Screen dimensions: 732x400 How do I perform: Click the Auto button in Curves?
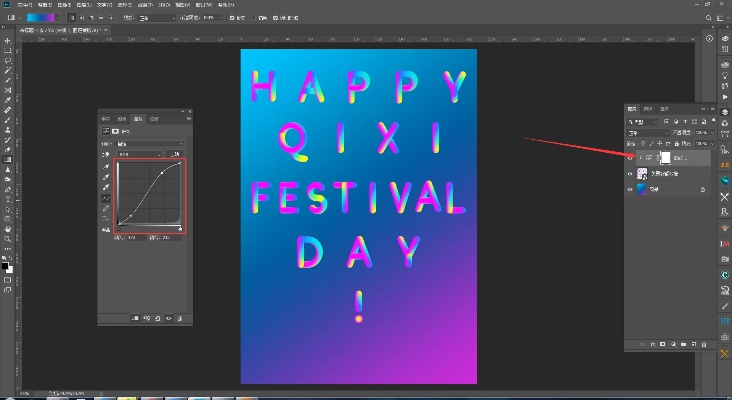point(174,154)
